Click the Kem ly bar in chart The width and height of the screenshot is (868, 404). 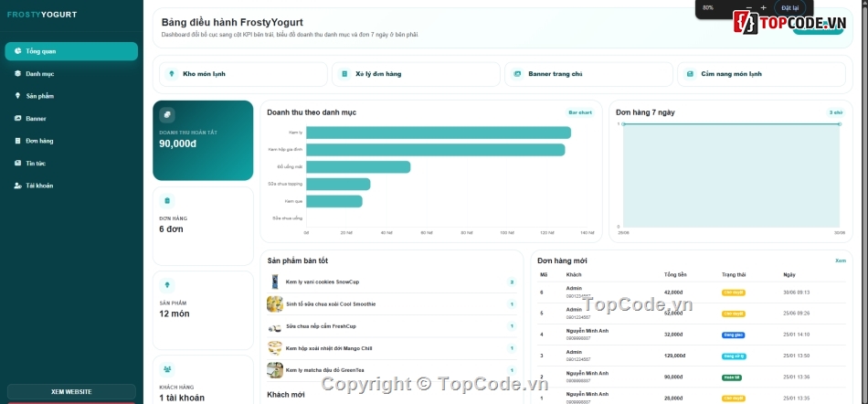439,133
